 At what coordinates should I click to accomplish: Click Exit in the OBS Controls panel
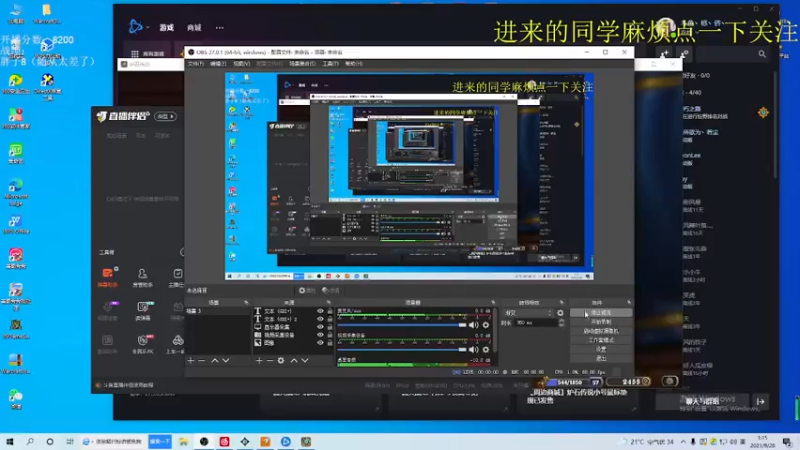click(601, 358)
